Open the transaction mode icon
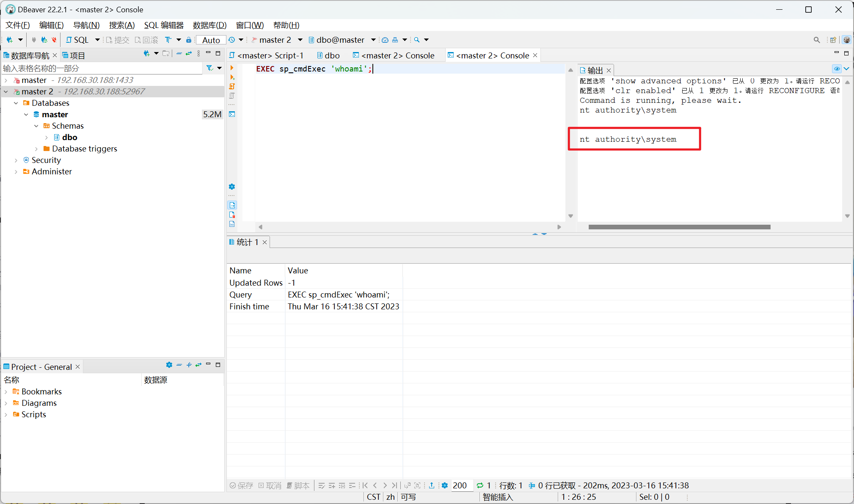The width and height of the screenshot is (854, 504). [x=168, y=40]
